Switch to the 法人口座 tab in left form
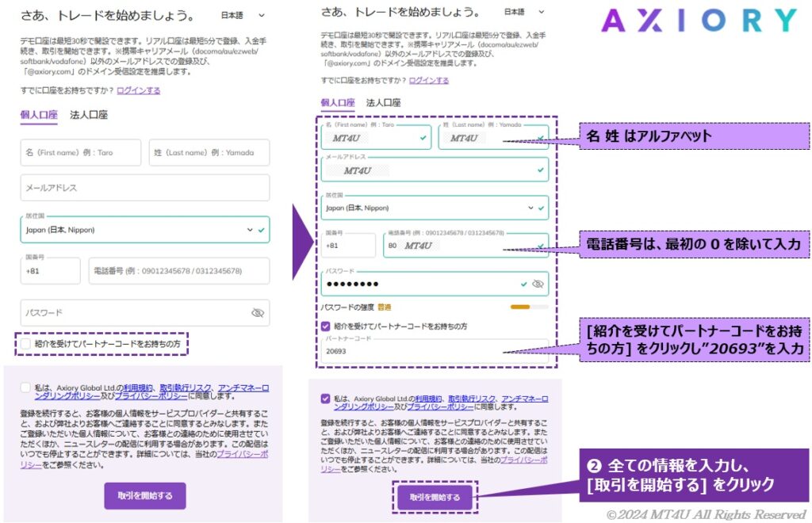Image resolution: width=812 pixels, height=523 pixels. 89,115
